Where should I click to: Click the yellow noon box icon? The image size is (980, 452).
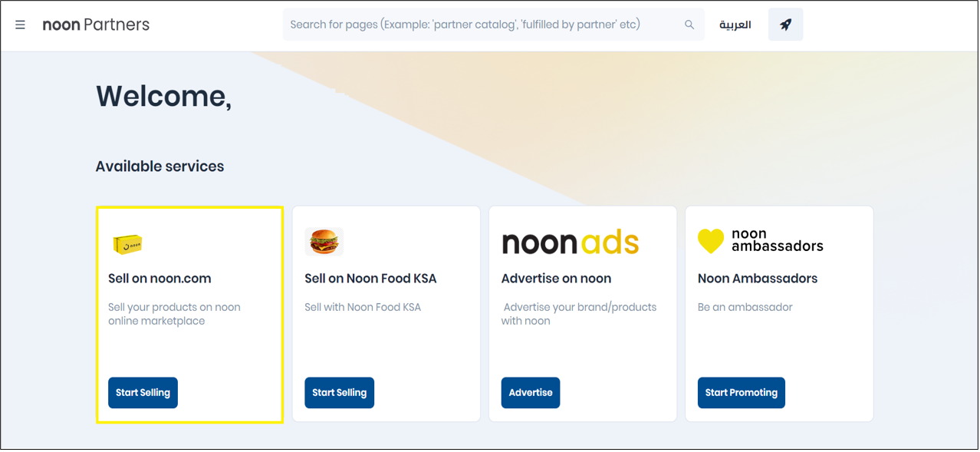[127, 244]
